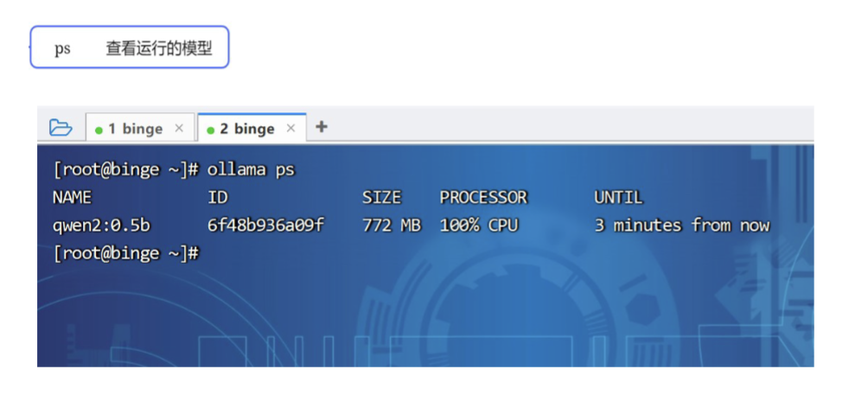Click the SIZE column header
The height and width of the screenshot is (401, 868).
coord(381,197)
